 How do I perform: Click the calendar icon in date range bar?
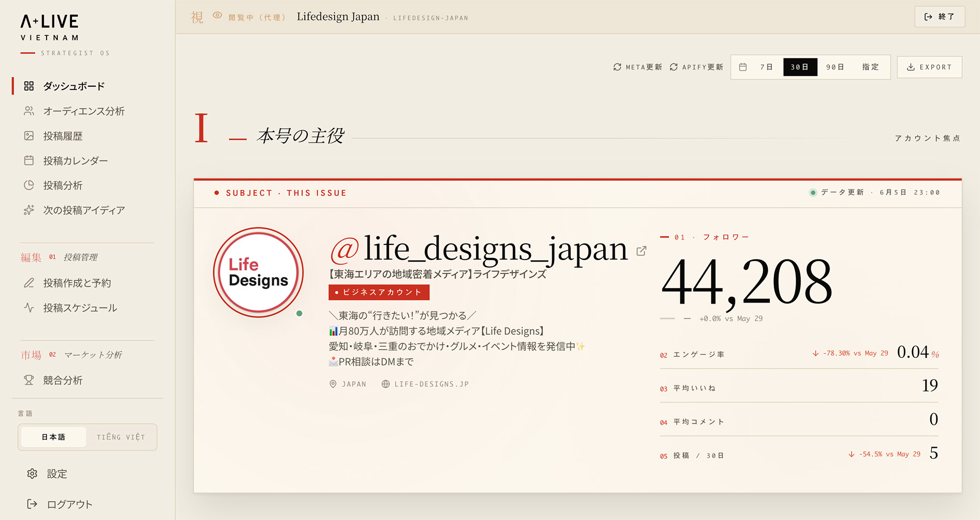tap(743, 67)
